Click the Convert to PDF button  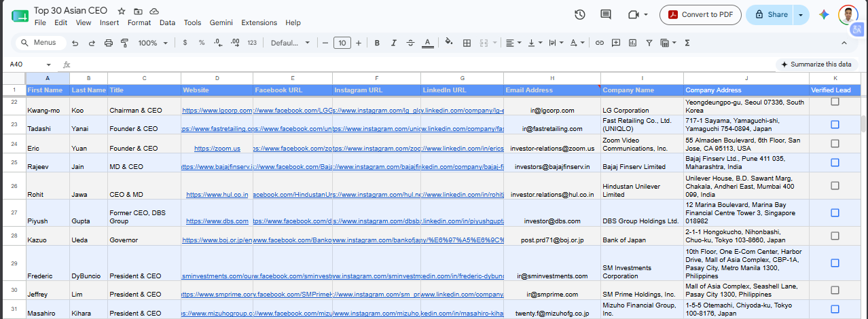tap(700, 14)
